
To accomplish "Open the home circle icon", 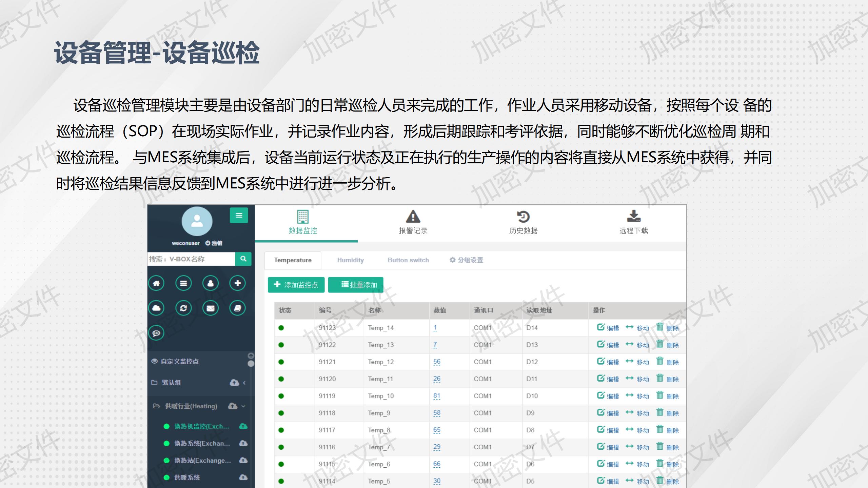I will [x=156, y=283].
